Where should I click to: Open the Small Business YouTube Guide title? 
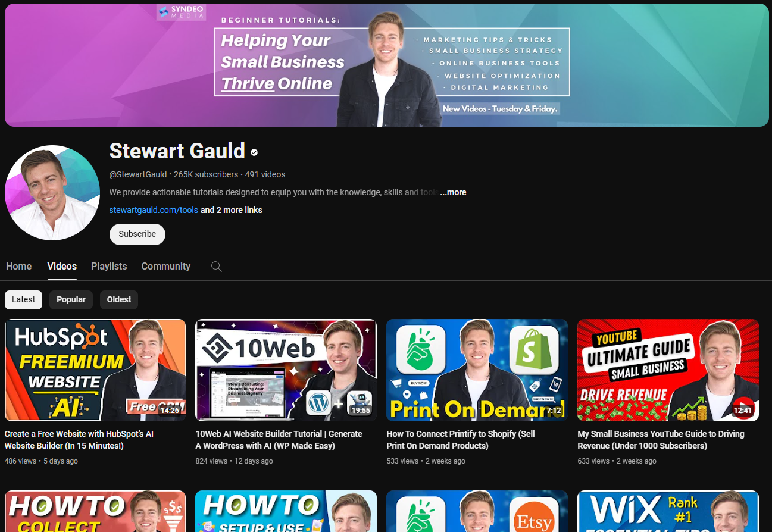point(661,440)
